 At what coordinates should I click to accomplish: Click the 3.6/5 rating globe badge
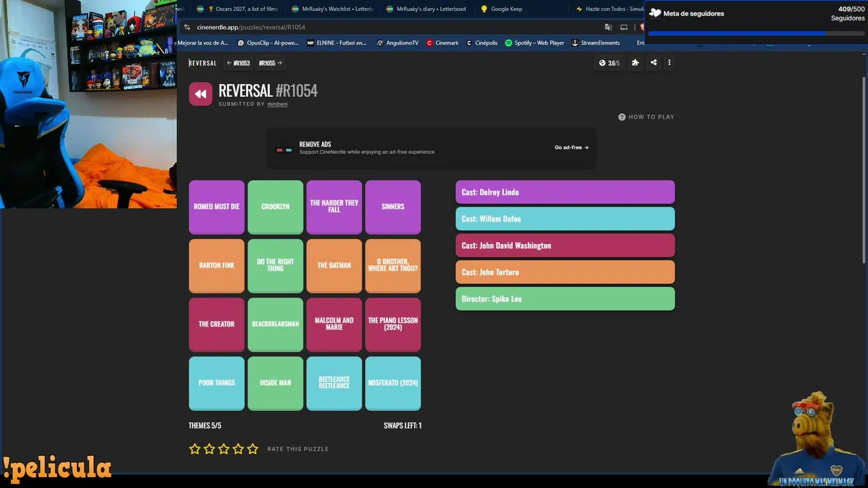pyautogui.click(x=609, y=63)
